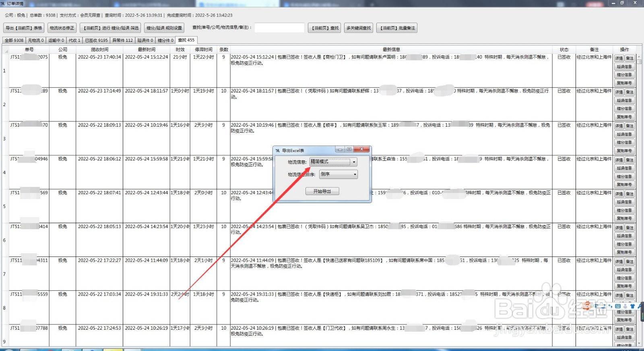Click the 最新信息 column header
The width and height of the screenshot is (644, 351).
tap(391, 50)
